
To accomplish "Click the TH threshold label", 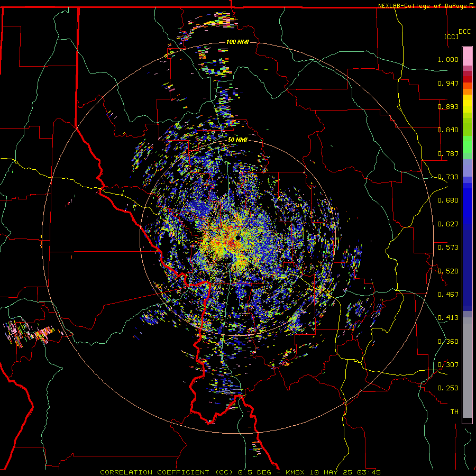I will click(454, 412).
